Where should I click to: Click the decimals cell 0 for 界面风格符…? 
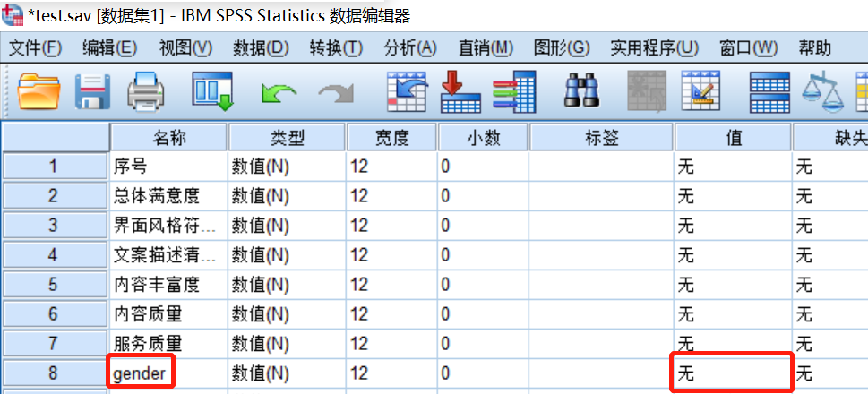(484, 226)
